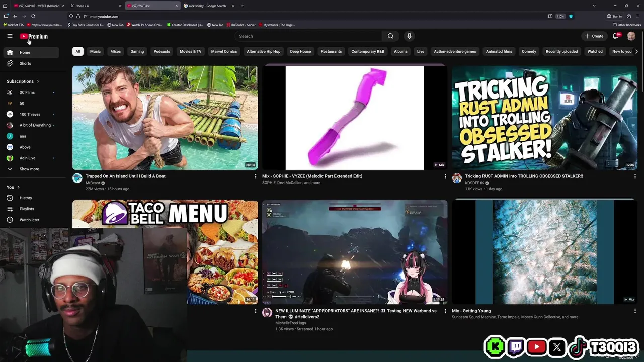Open the list all tabs dropdown
Screen dimensions: 644x362
tap(594, 6)
